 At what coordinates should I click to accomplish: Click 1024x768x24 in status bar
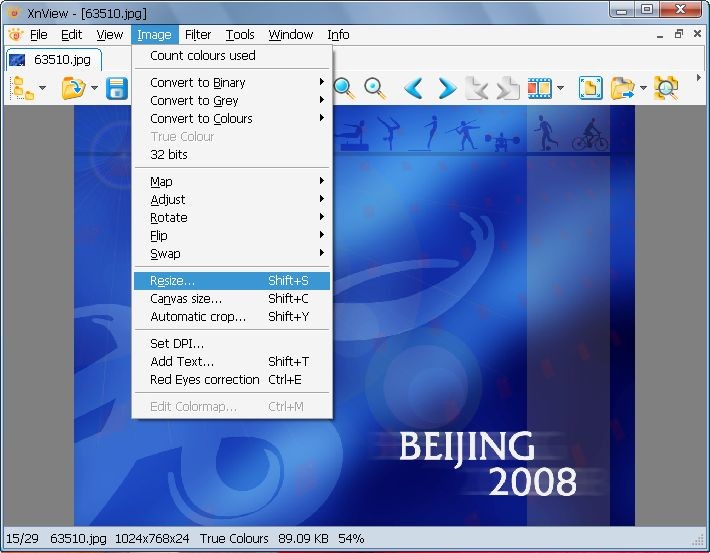pyautogui.click(x=152, y=539)
